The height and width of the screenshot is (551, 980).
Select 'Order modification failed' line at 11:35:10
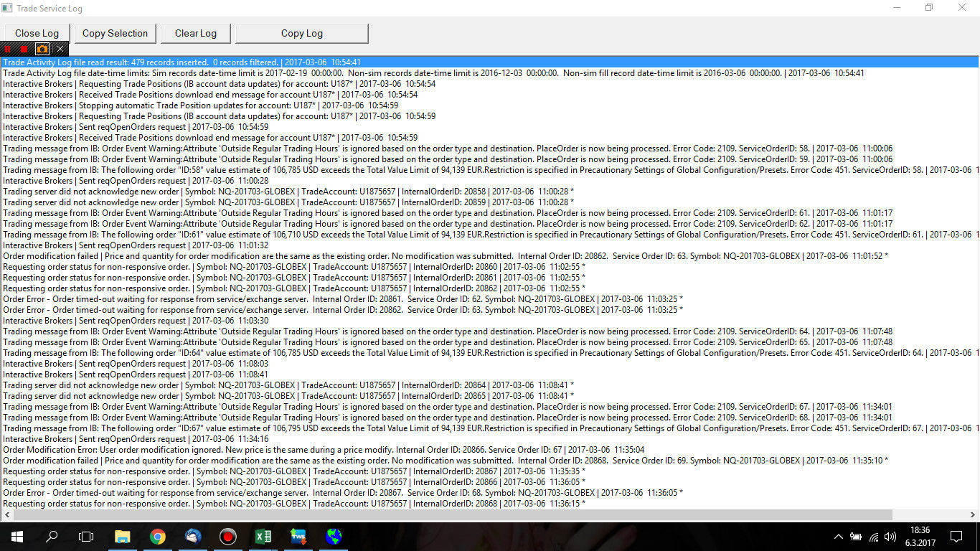[x=490, y=461]
